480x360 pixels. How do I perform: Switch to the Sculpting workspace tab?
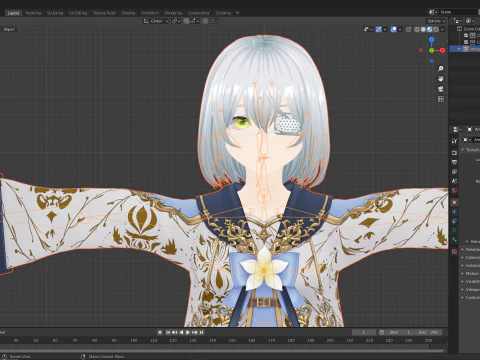coord(55,13)
